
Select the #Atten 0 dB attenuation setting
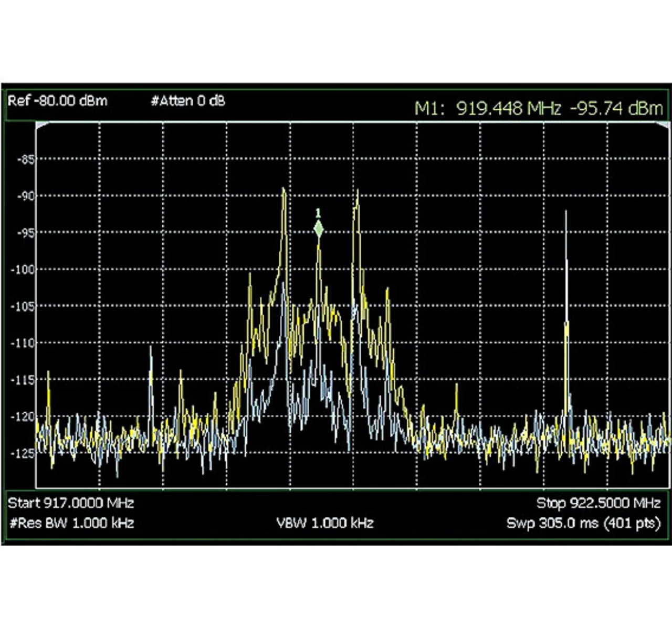(x=187, y=101)
